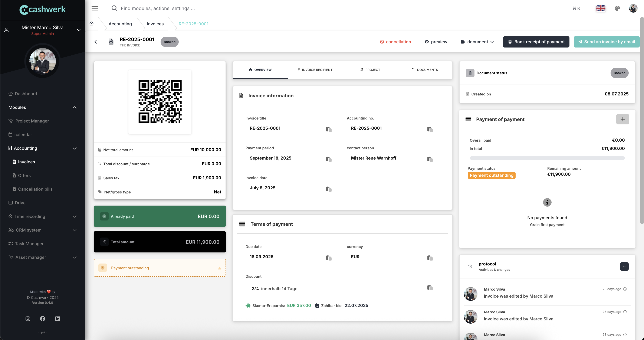The width and height of the screenshot is (644, 340).
Task: Click the cancellation button
Action: [x=395, y=42]
